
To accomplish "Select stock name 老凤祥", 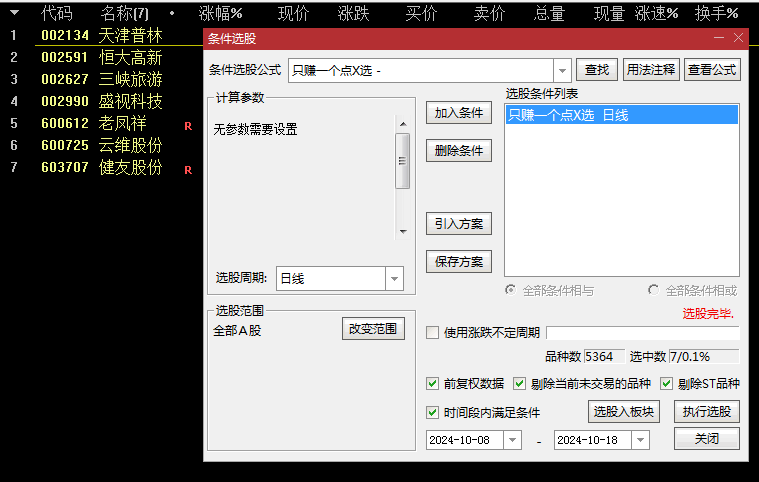I will (x=122, y=123).
